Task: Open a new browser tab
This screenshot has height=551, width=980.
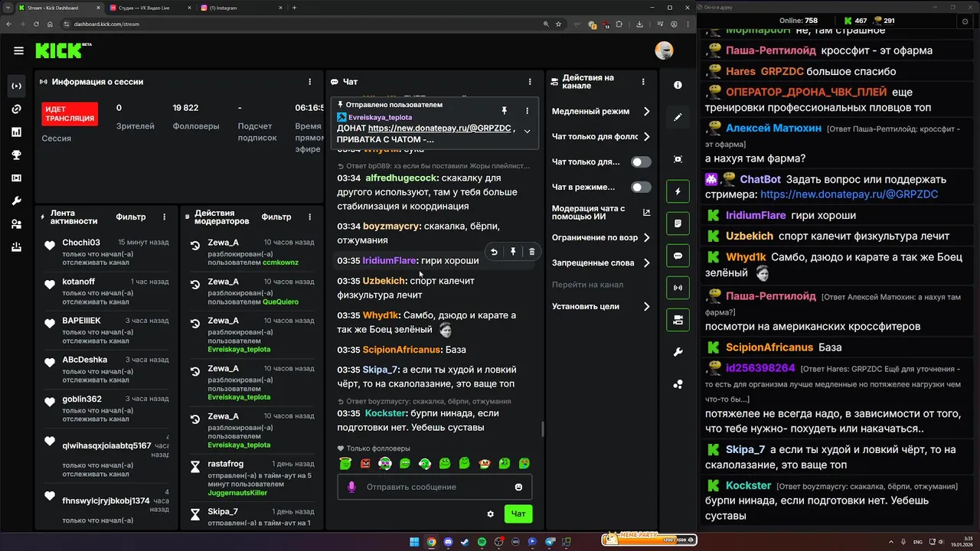Action: click(x=294, y=8)
